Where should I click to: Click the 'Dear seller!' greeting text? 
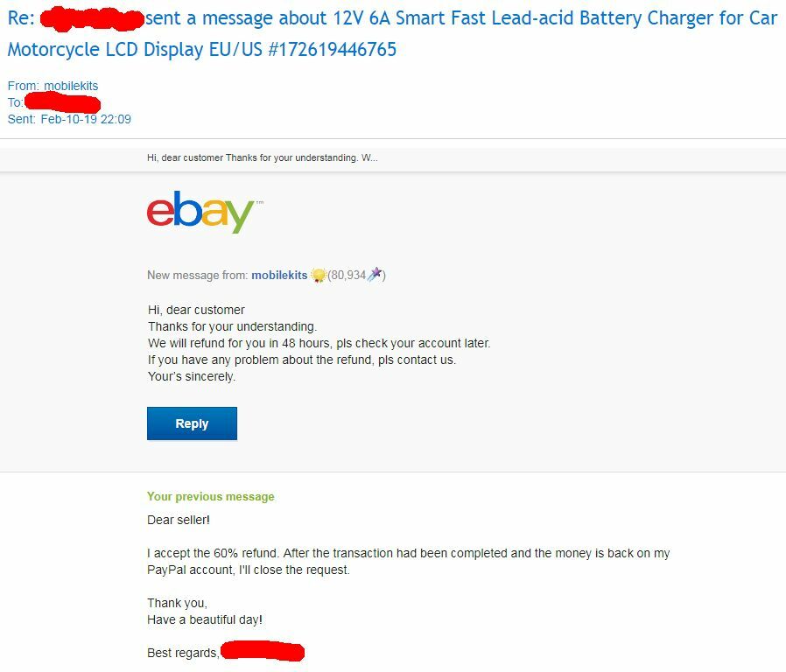179,520
